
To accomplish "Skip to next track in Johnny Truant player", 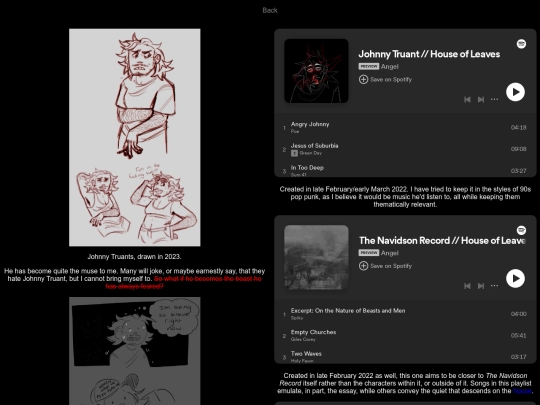I will tap(481, 100).
